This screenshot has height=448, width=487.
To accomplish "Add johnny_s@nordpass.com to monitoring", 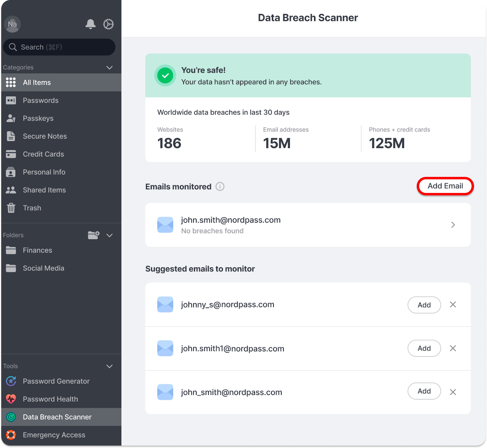I will pos(424,305).
